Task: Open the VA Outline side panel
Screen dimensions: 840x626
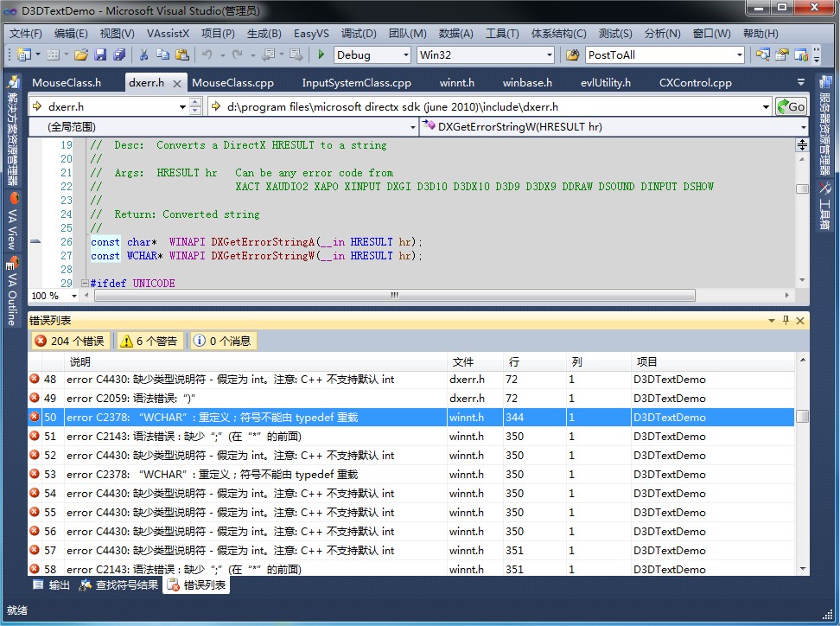Action: (13, 291)
